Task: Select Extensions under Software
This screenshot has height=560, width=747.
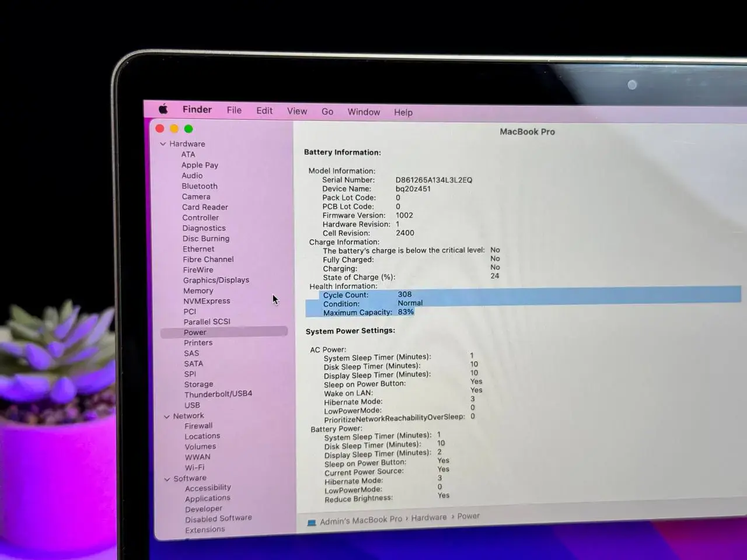Action: point(205,530)
